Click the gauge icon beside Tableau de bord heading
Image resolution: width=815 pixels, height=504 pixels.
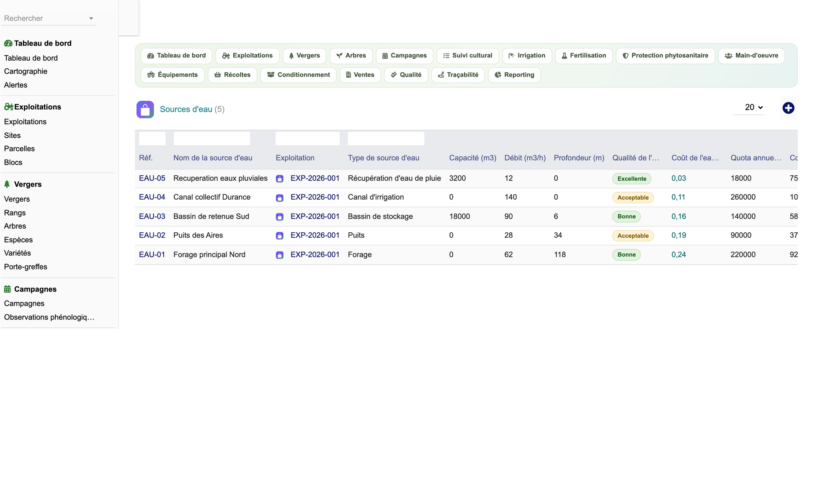[x=8, y=43]
